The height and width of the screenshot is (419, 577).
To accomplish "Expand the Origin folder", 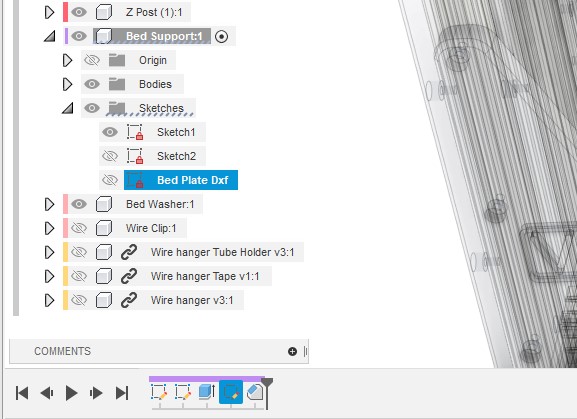I will click(67, 60).
